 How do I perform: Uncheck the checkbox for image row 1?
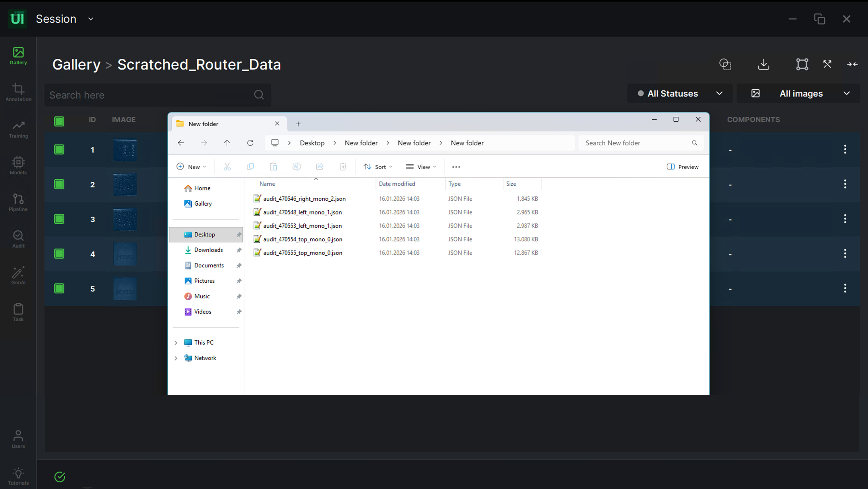tap(59, 149)
